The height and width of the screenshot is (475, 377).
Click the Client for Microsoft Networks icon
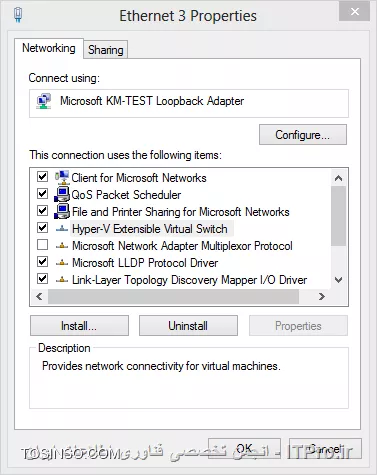tap(62, 177)
